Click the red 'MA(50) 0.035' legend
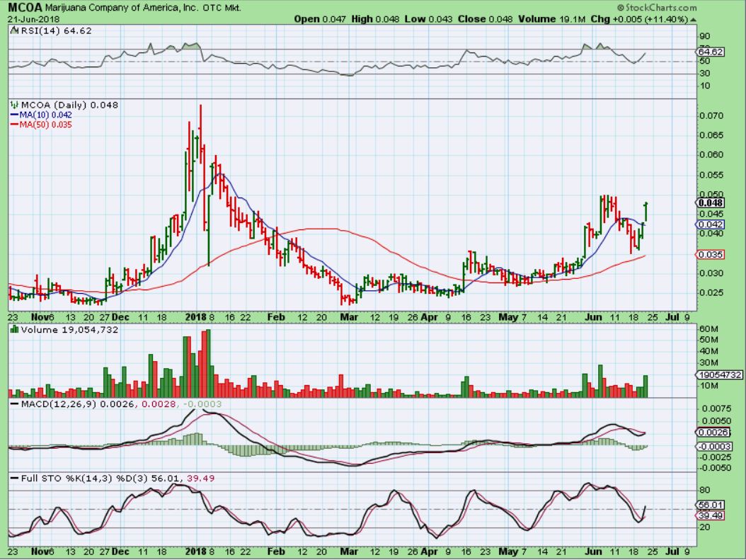 tap(41, 125)
